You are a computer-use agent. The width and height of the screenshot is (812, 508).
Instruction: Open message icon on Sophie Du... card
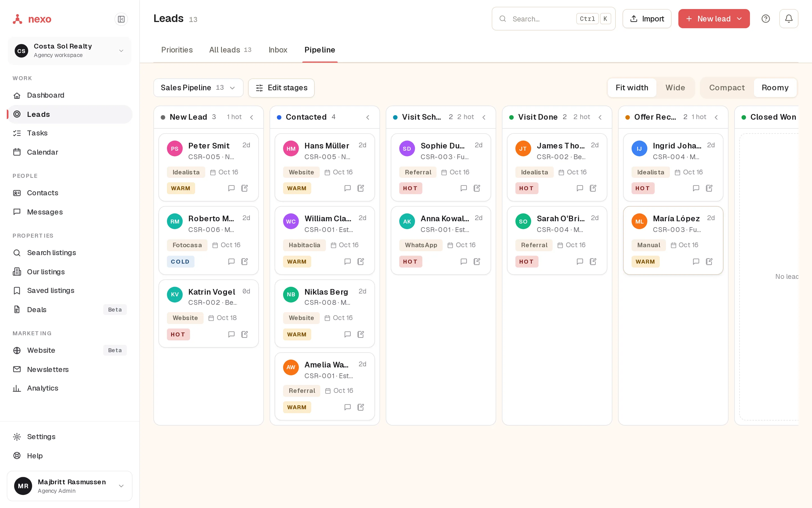click(x=464, y=188)
